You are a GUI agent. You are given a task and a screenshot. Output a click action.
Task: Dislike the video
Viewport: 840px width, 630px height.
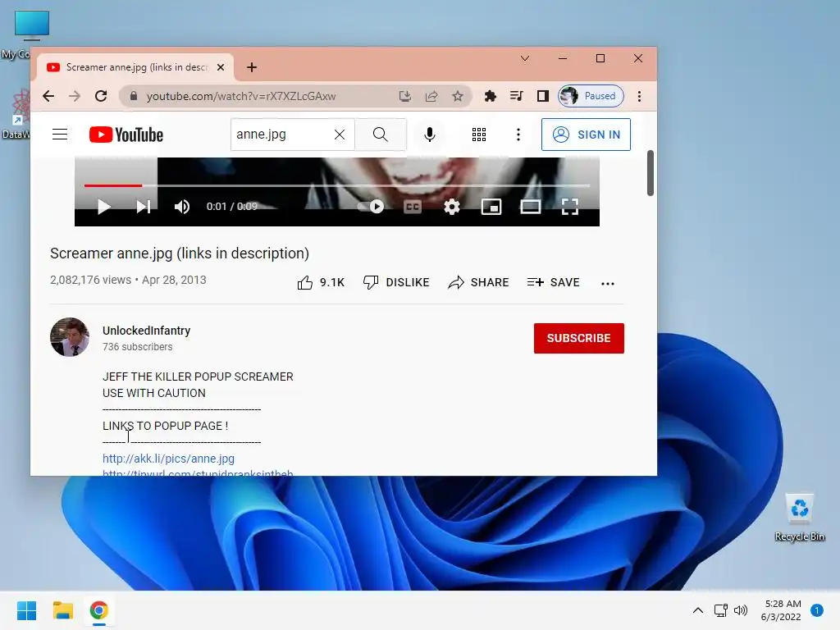[x=396, y=282]
